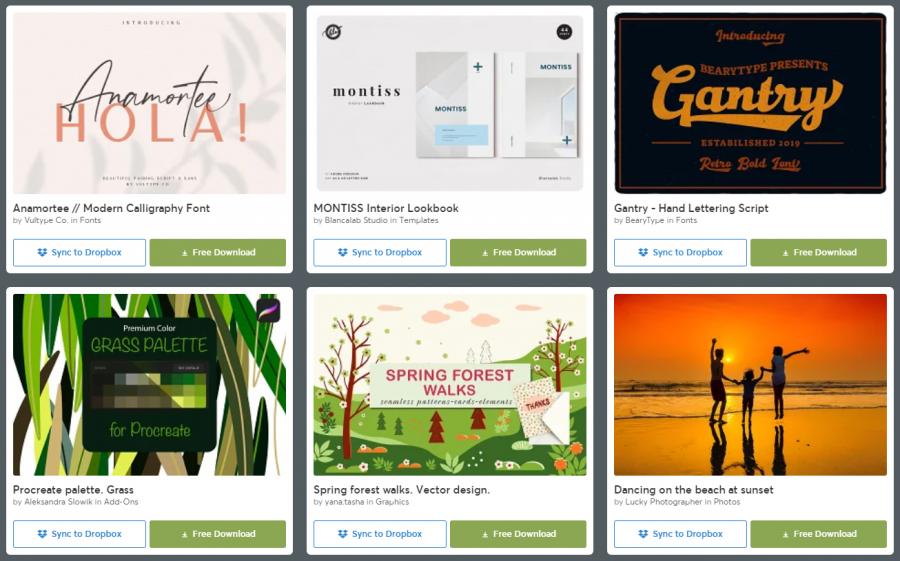900x561 pixels.
Task: Open the Templates category link under MONTISS
Action: tap(418, 220)
